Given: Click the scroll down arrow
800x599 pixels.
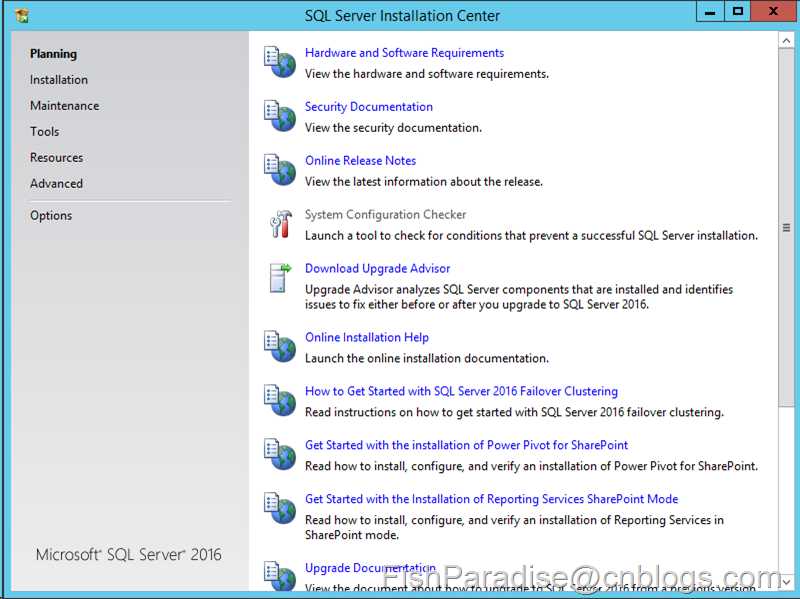Looking at the screenshot, I should [x=786, y=582].
